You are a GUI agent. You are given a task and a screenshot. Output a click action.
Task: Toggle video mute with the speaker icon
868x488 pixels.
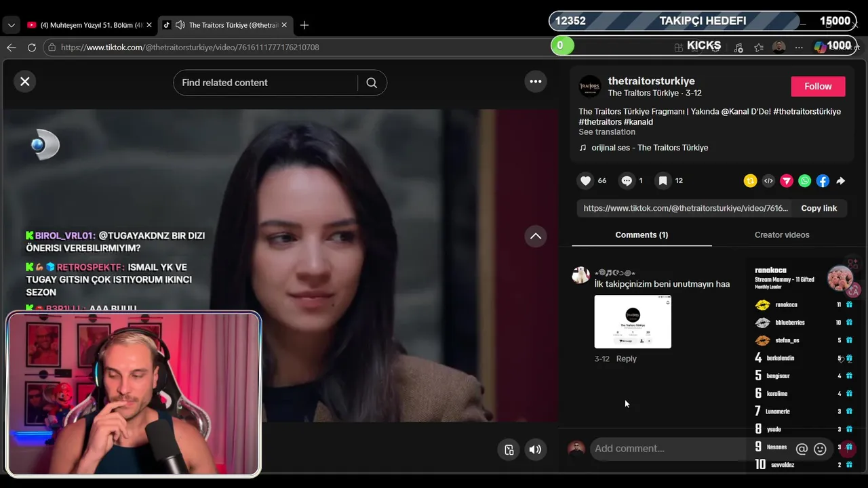(x=536, y=449)
